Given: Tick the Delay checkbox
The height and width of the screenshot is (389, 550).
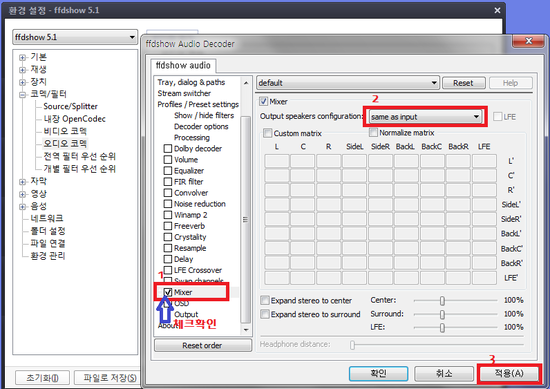Looking at the screenshot, I should [168, 259].
